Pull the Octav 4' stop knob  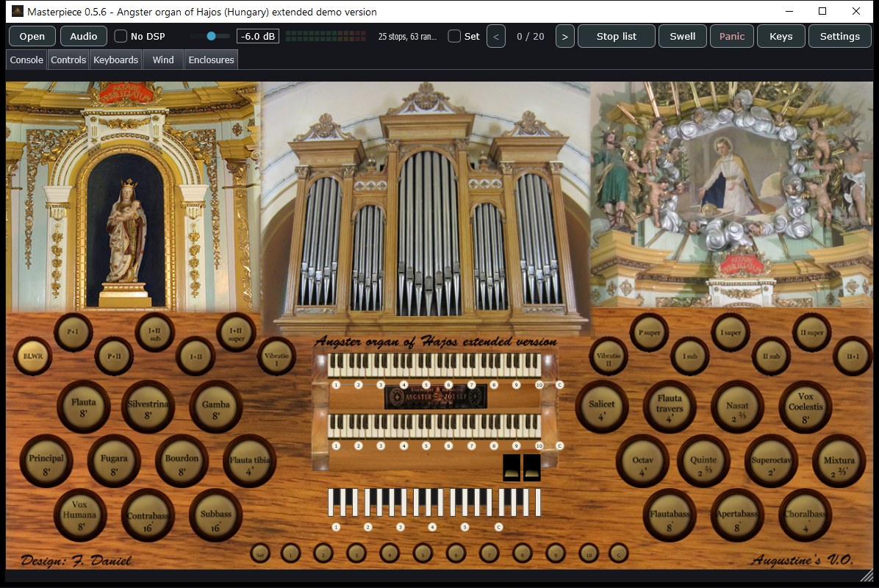tap(642, 462)
